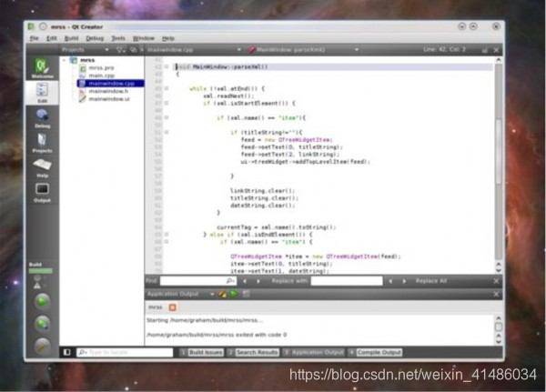The image size is (546, 392).
Task: Fold code block at line 42
Action: pos(167,66)
